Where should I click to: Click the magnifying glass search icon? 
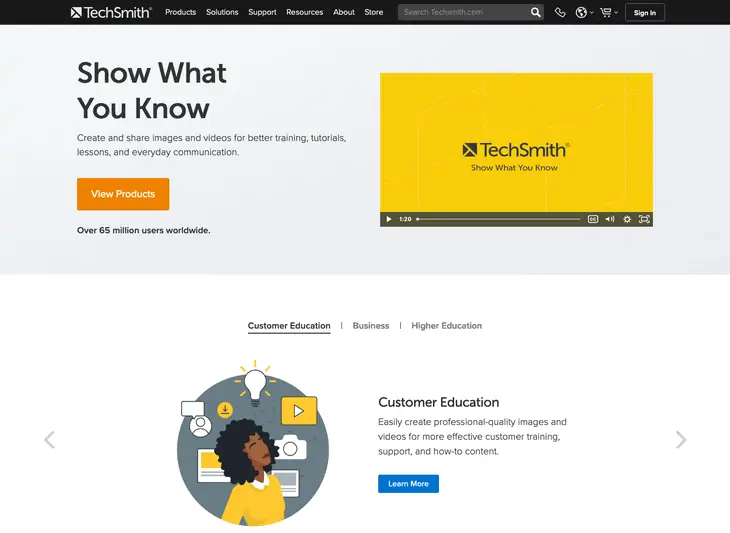tap(536, 12)
